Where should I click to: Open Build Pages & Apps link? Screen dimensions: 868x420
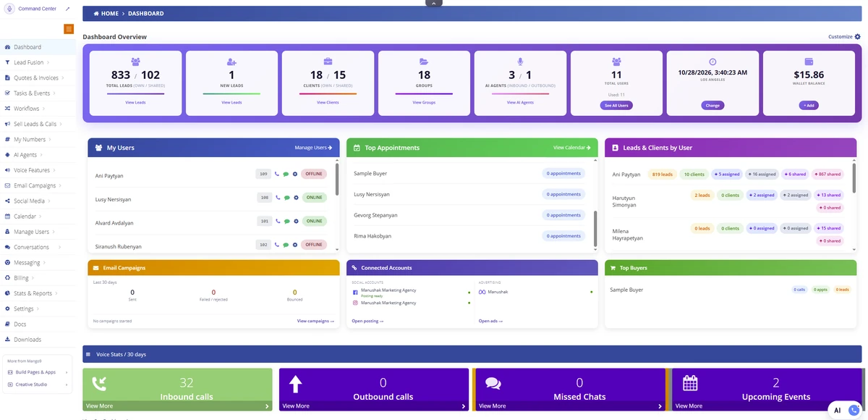[38, 372]
